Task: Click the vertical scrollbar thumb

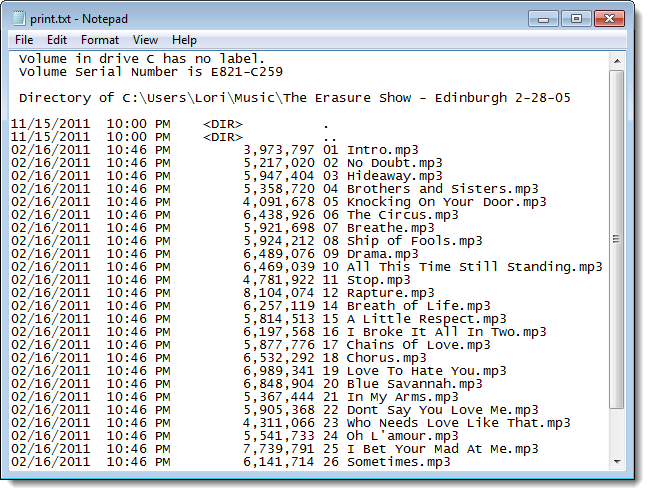Action: 617,239
